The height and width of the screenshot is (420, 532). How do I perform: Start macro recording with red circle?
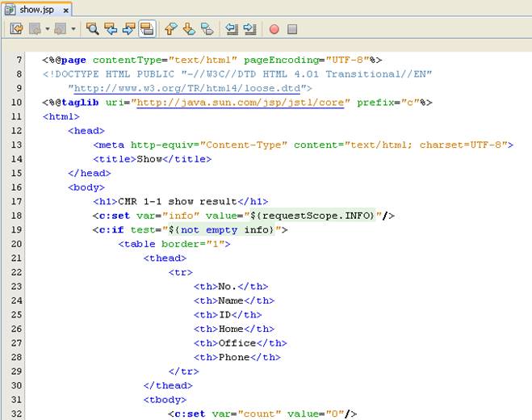[274, 29]
